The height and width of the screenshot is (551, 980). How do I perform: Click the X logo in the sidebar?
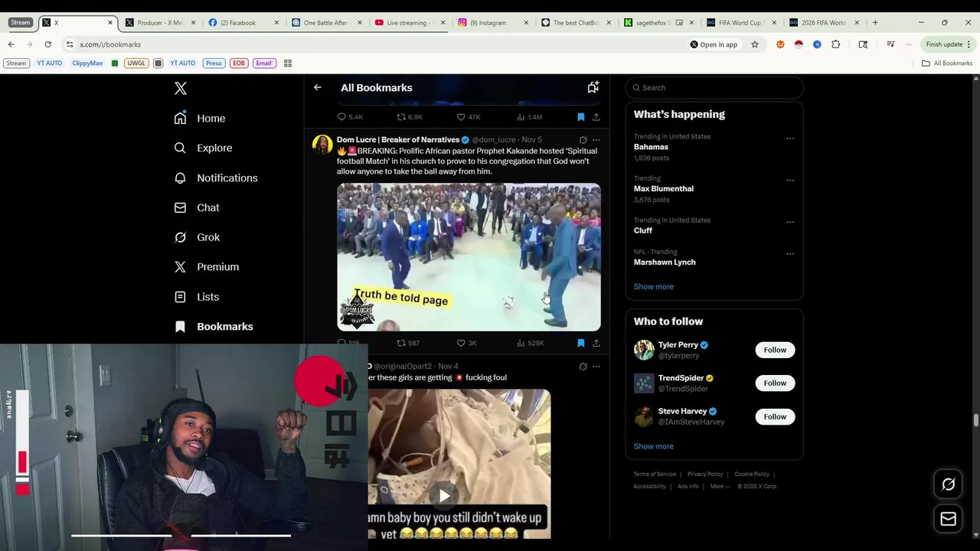(180, 88)
